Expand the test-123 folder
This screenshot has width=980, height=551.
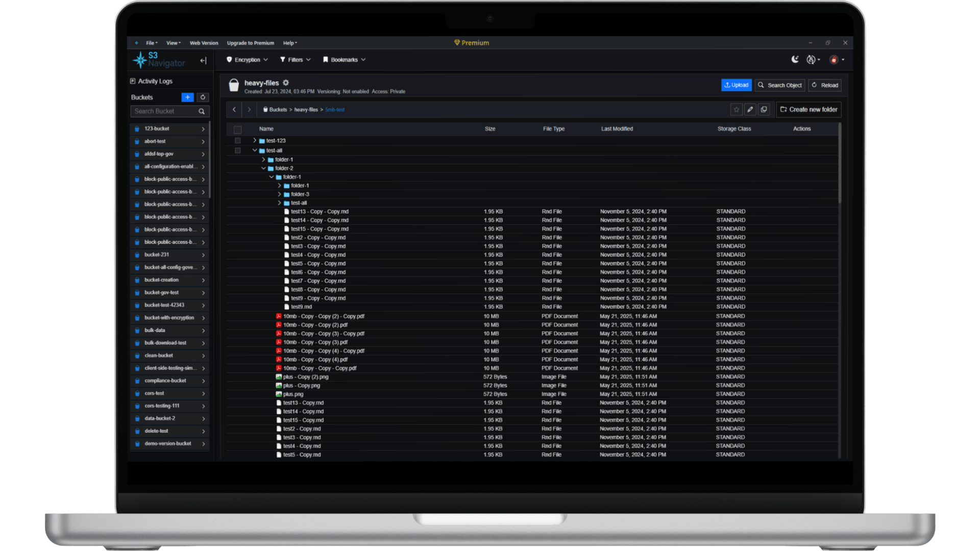pyautogui.click(x=255, y=140)
